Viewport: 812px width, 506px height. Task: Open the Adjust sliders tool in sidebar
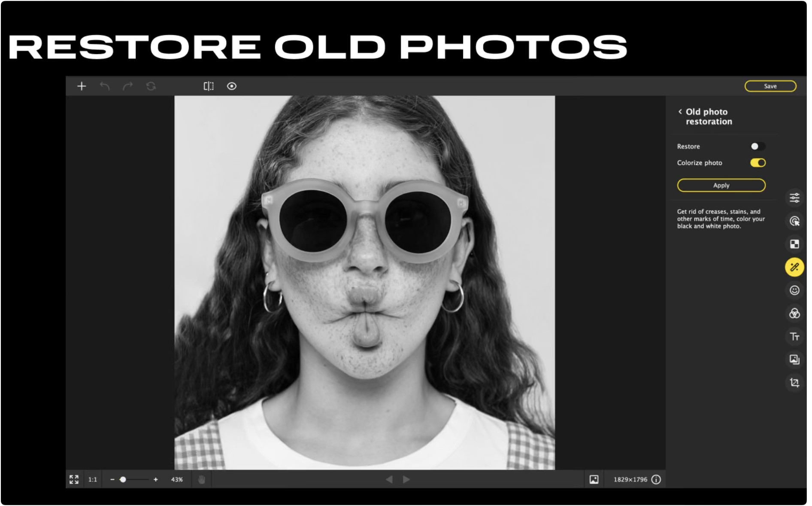(x=794, y=198)
